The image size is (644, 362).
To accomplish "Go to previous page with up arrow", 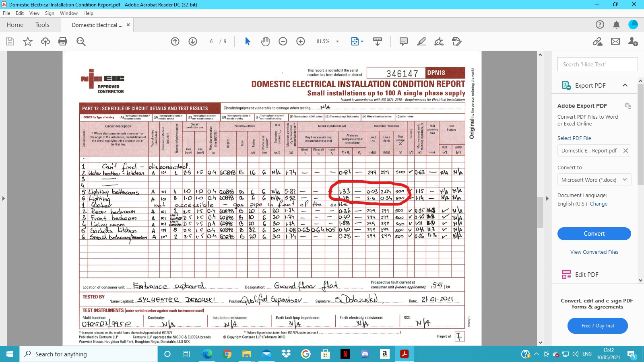I will coord(175,41).
